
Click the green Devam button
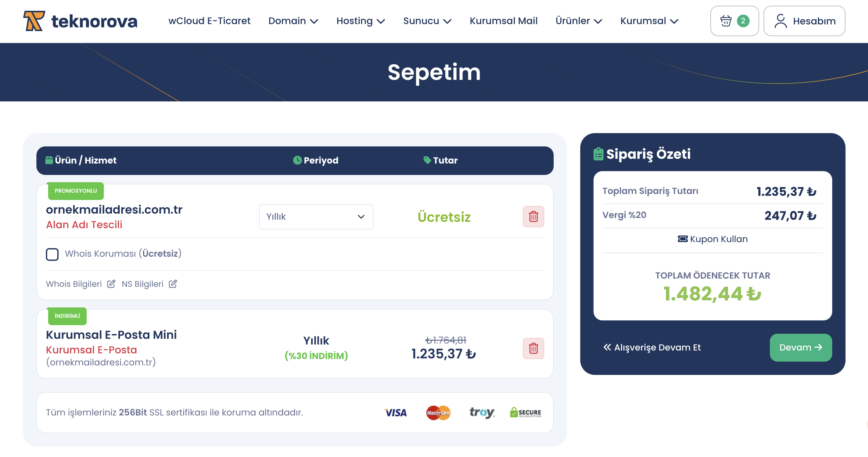(801, 347)
